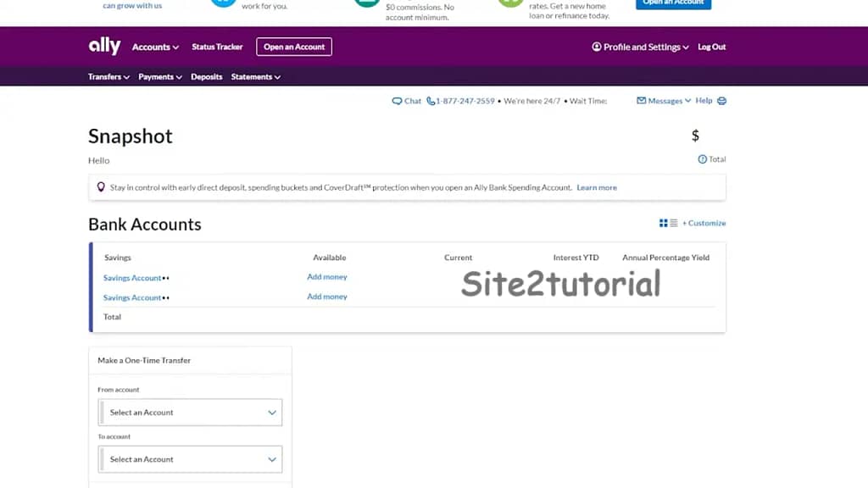Viewport: 868px width, 488px height.
Task: Click the + Customize link
Action: pos(704,223)
